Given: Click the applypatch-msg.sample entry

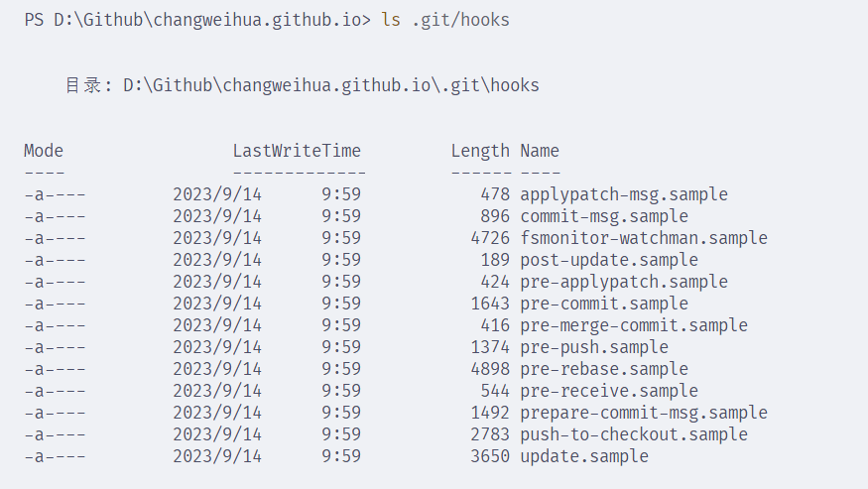Looking at the screenshot, I should [x=623, y=194].
